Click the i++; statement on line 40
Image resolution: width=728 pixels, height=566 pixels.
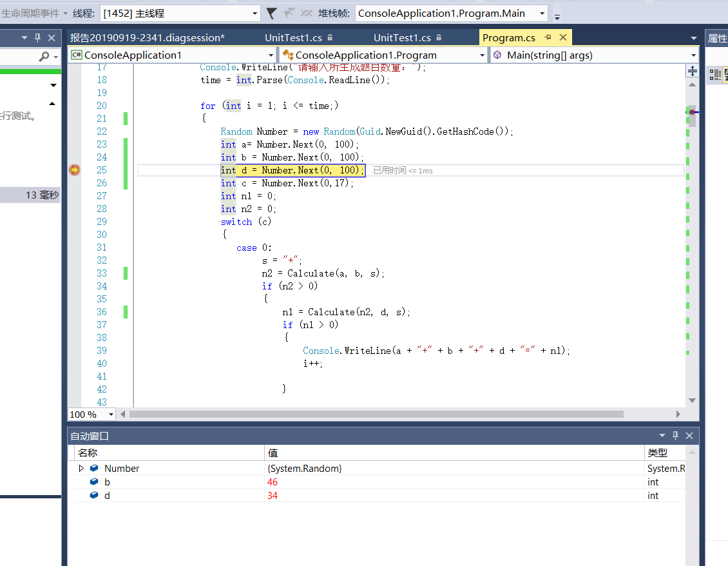pos(313,364)
